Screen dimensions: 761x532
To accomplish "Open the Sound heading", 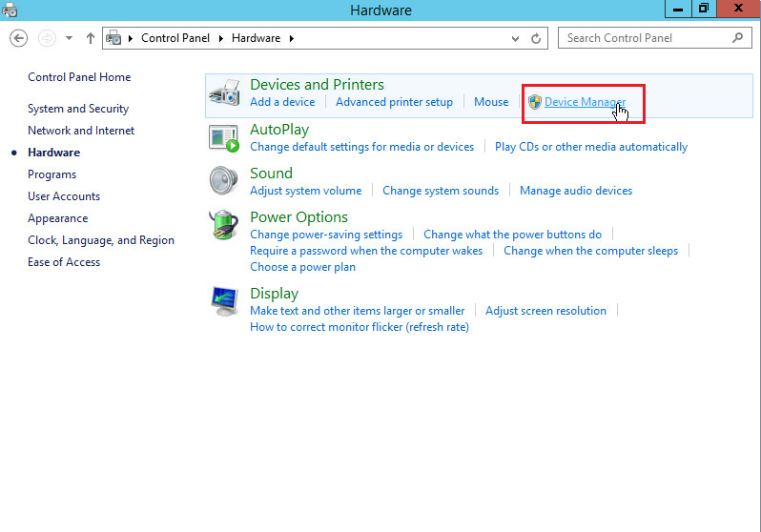I will (x=271, y=174).
